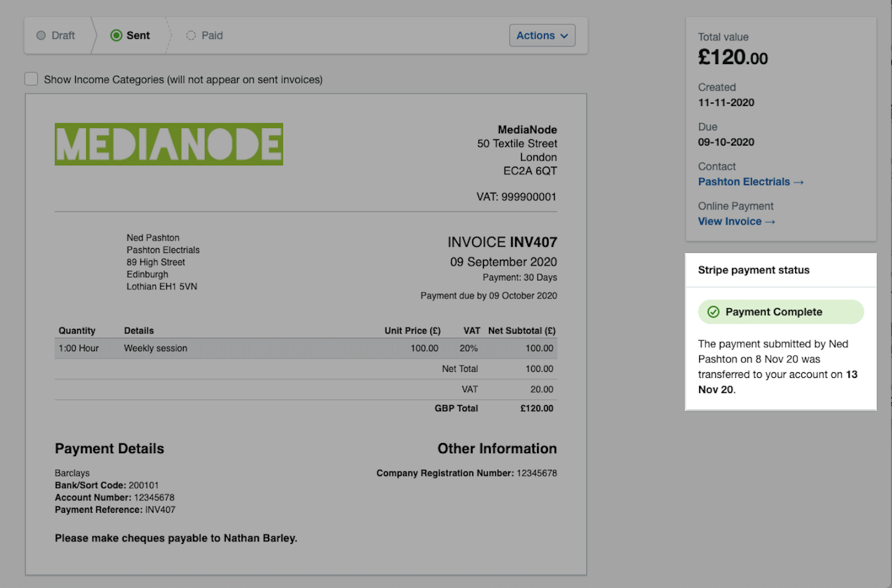Screen dimensions: 892x588
Task: Click the Barclays bank name
Action: coord(72,473)
